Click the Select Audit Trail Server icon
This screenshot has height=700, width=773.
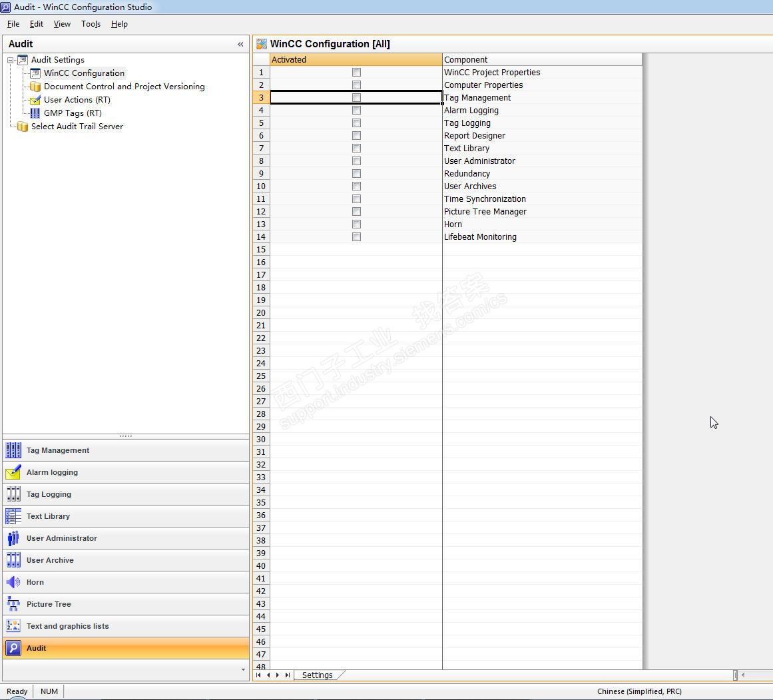[x=23, y=127]
